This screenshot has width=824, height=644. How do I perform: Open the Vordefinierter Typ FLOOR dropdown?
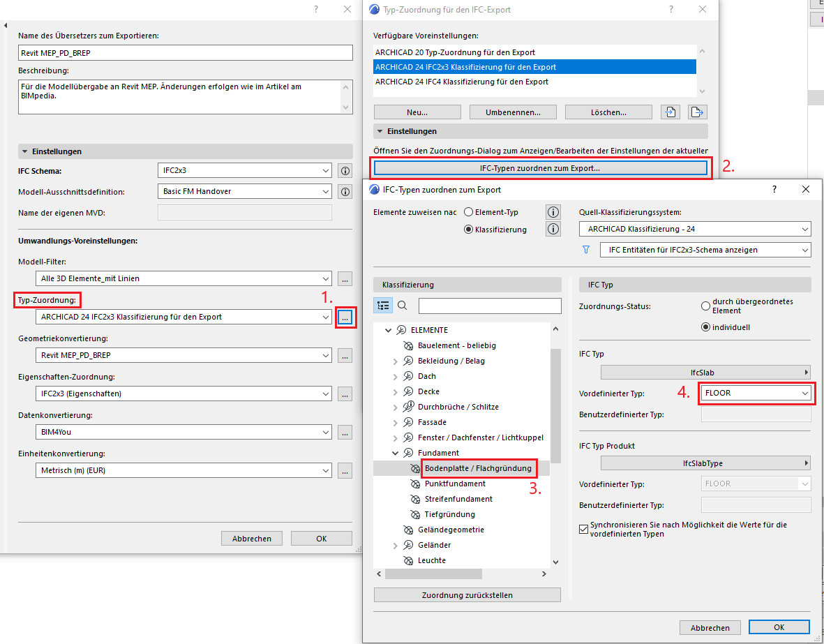click(x=756, y=394)
